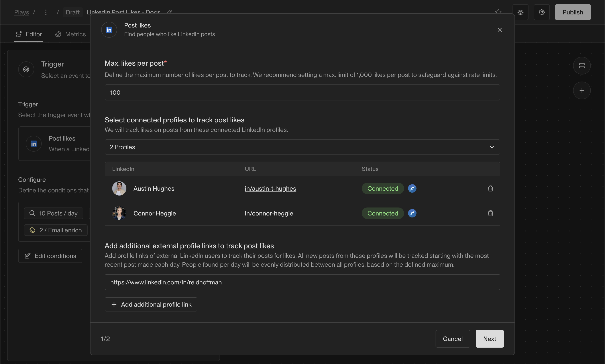Screen dimensions: 605x364
Task: Focus the Max likes per post field
Action: coord(302,92)
